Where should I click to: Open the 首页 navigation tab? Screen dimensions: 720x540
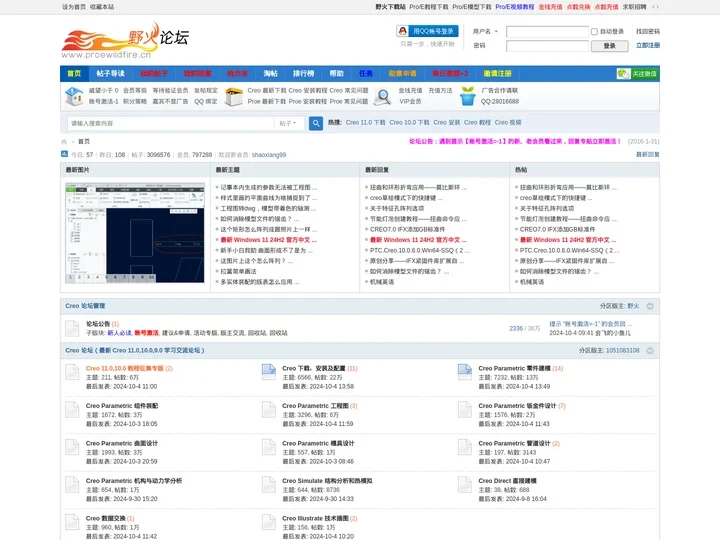74,73
